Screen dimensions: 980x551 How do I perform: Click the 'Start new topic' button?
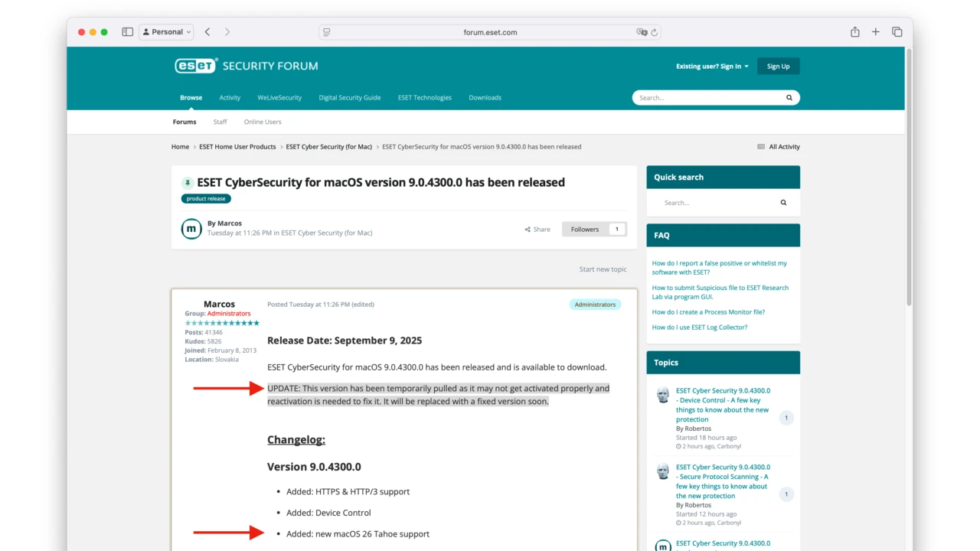pyautogui.click(x=603, y=269)
